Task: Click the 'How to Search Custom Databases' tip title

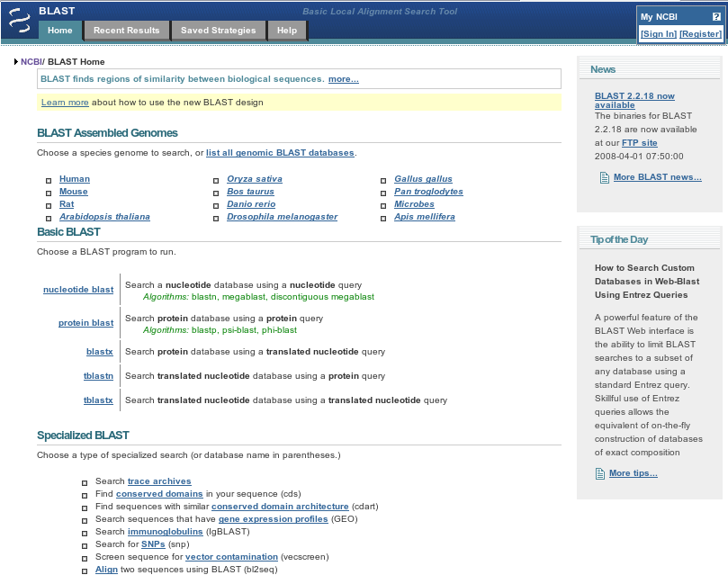Action: (x=647, y=282)
